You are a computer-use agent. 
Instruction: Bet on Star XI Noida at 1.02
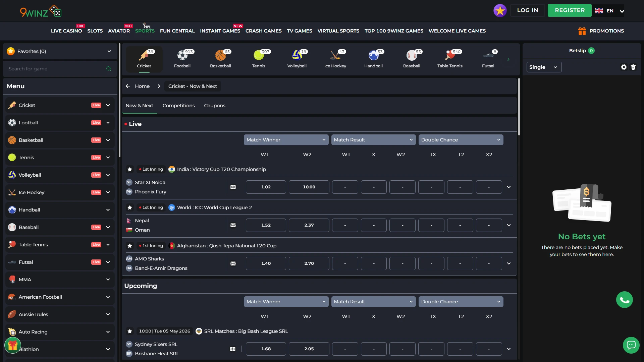pyautogui.click(x=266, y=187)
